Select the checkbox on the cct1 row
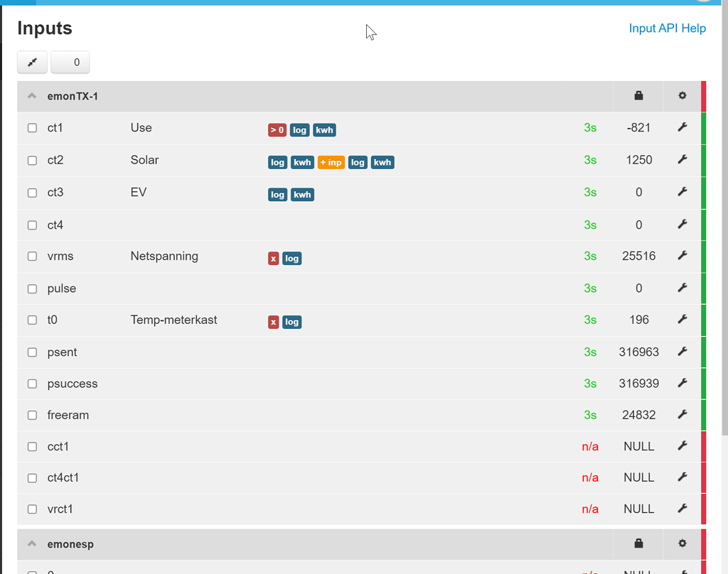Viewport: 728px width, 574px height. coord(32,446)
